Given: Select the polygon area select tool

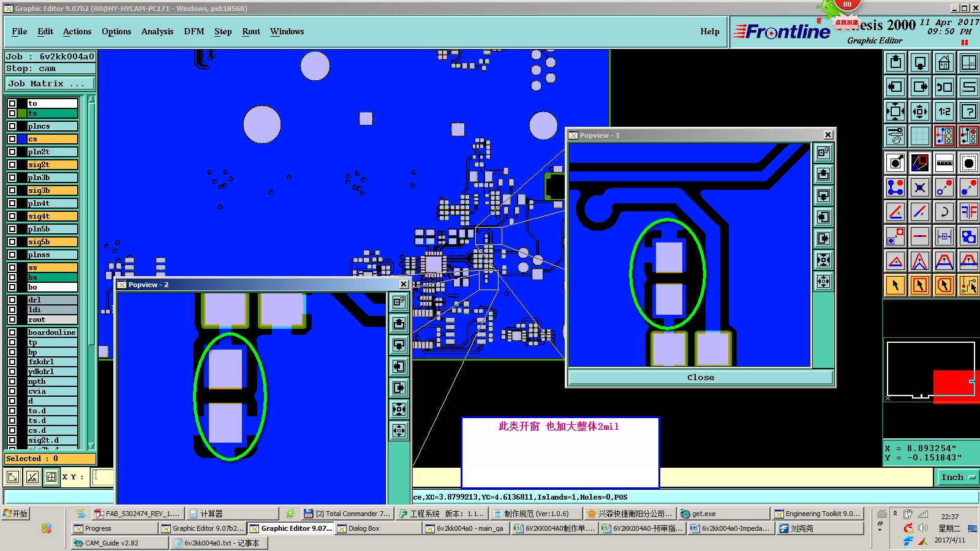Looking at the screenshot, I should 944,285.
